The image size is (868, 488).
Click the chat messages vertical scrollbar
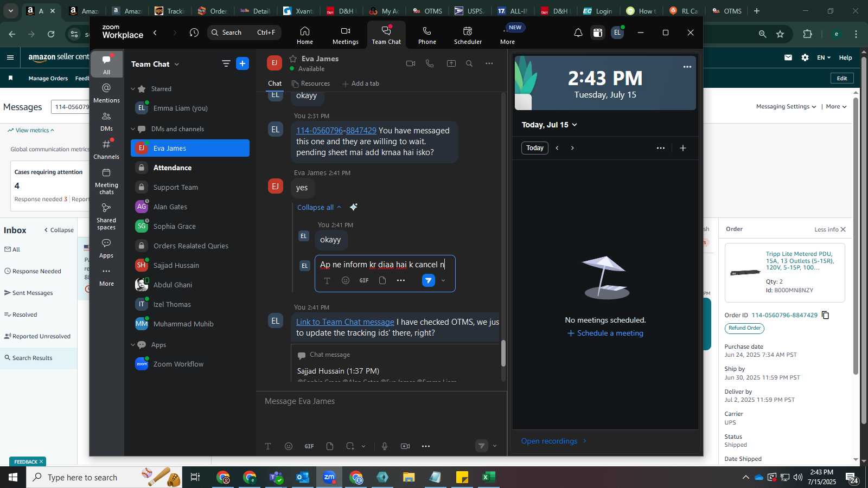pyautogui.click(x=503, y=354)
